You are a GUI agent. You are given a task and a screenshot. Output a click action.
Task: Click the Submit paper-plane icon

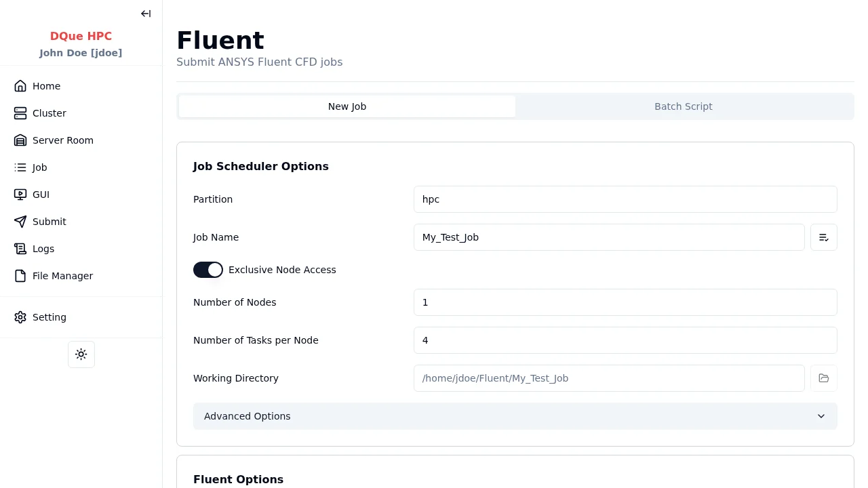[20, 222]
